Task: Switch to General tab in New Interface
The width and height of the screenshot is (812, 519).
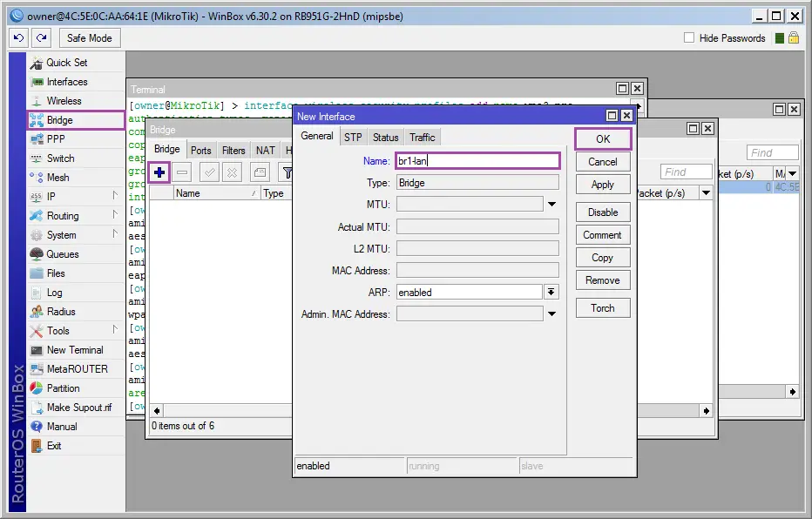Action: point(317,136)
